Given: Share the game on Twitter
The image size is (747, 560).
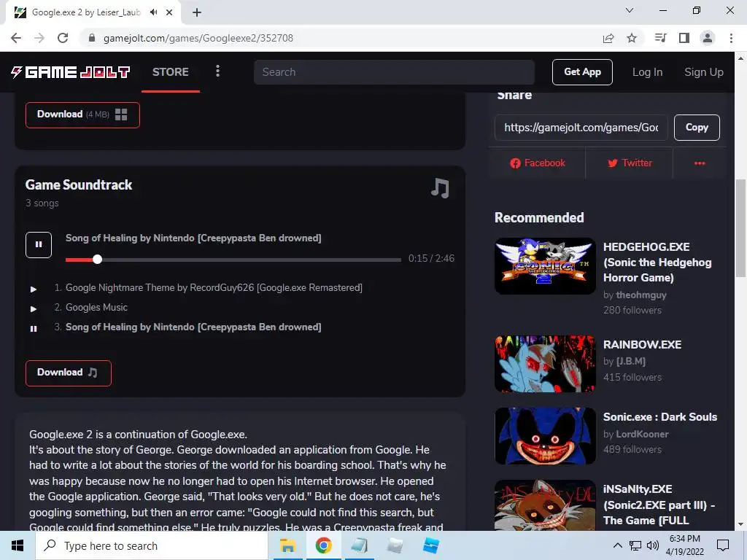Looking at the screenshot, I should click(630, 163).
